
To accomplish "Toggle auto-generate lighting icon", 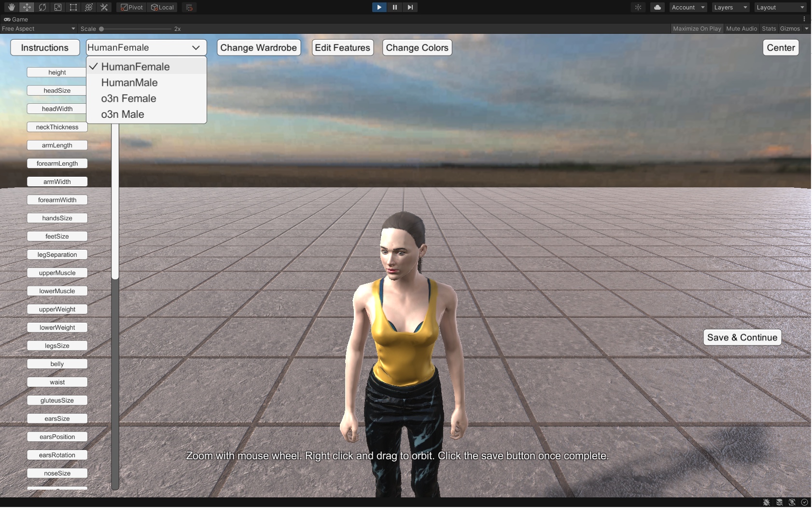I will pyautogui.click(x=792, y=502).
